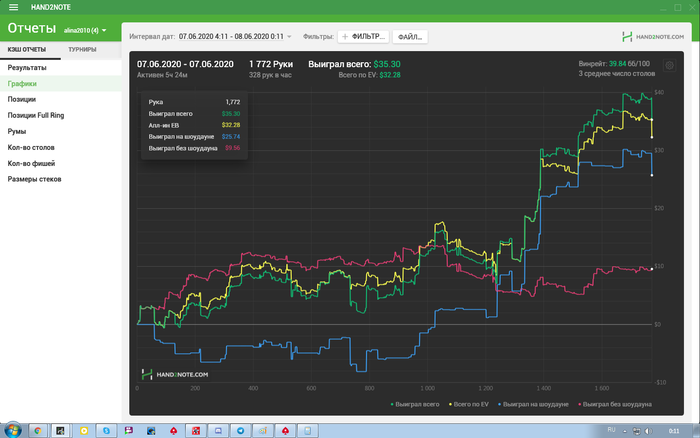Expand the date interval dropdown arrow
The image size is (700, 438).
click(x=289, y=37)
